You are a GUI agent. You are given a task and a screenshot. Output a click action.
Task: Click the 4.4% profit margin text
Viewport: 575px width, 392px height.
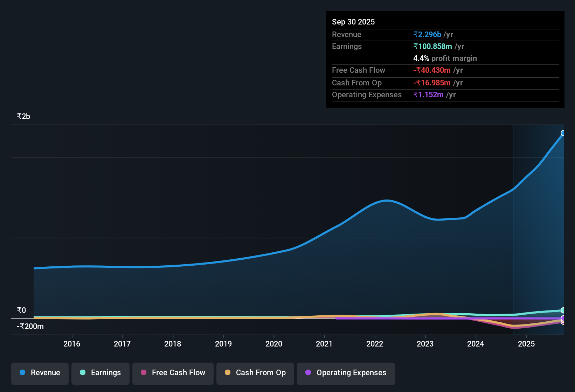(445, 58)
